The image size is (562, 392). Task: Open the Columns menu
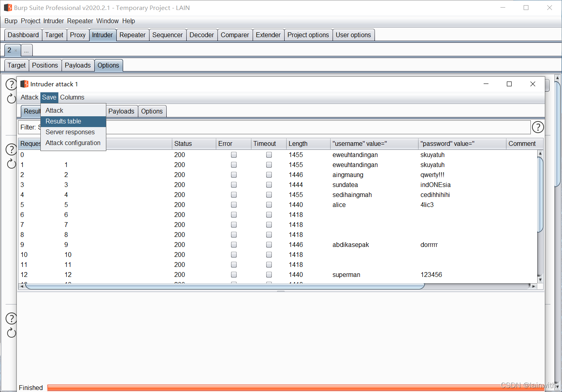point(72,98)
